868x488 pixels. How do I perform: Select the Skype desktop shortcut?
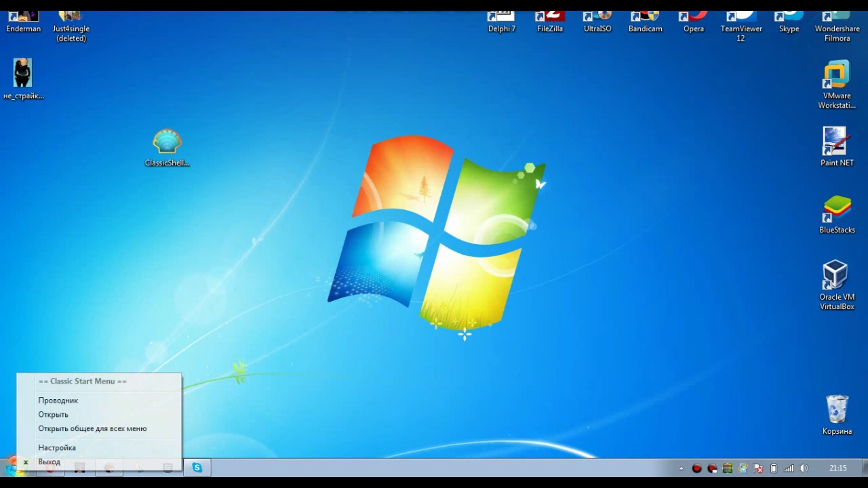789,22
